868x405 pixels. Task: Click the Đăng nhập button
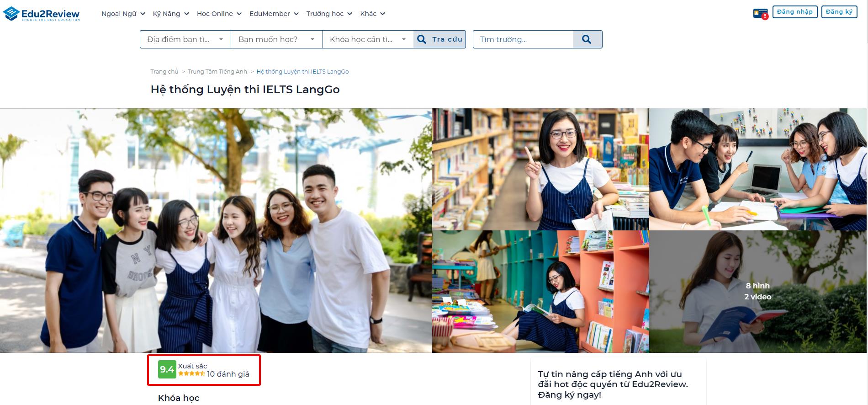click(795, 12)
